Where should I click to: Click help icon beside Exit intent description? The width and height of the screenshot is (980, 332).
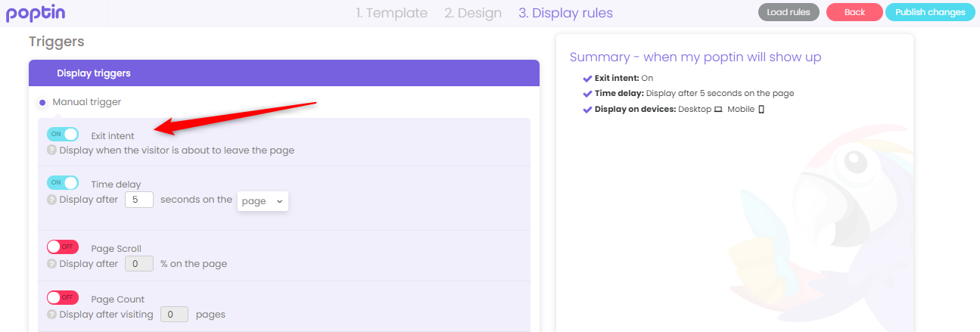[51, 150]
